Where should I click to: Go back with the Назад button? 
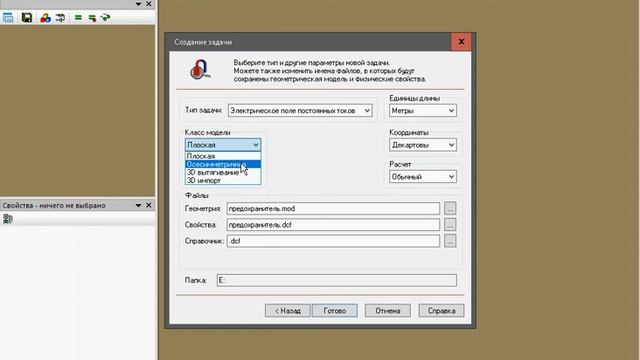[287, 311]
